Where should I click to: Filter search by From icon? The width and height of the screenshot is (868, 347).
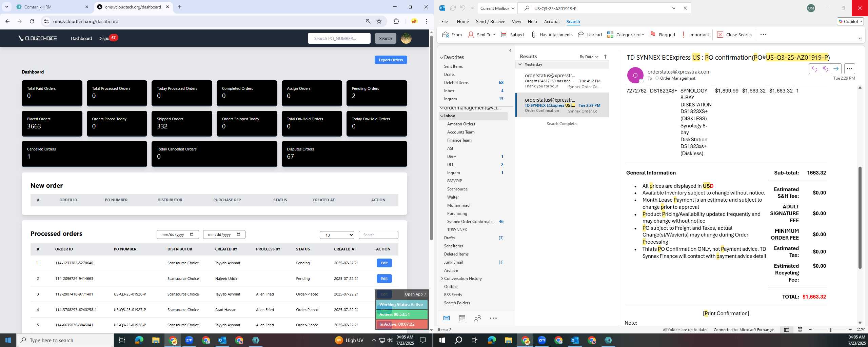coord(452,35)
